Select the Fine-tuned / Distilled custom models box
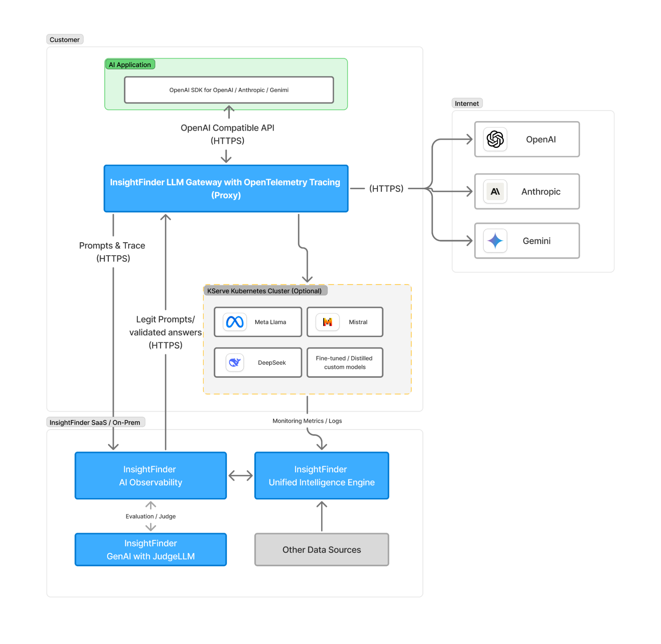The height and width of the screenshot is (644, 661). point(345,363)
